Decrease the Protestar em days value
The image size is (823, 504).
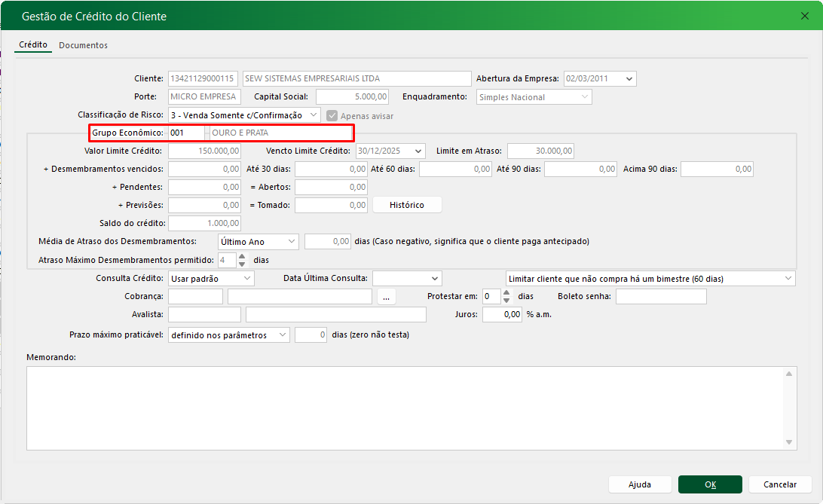506,300
